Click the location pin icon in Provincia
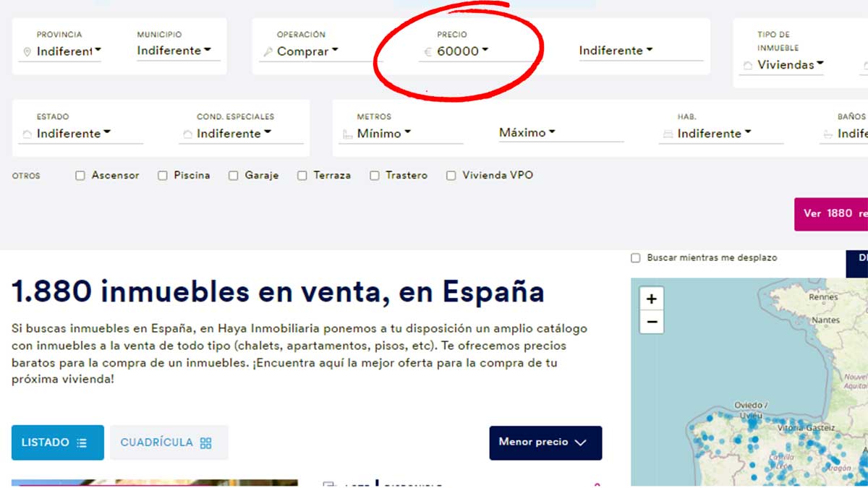The width and height of the screenshot is (868, 488). 27,52
